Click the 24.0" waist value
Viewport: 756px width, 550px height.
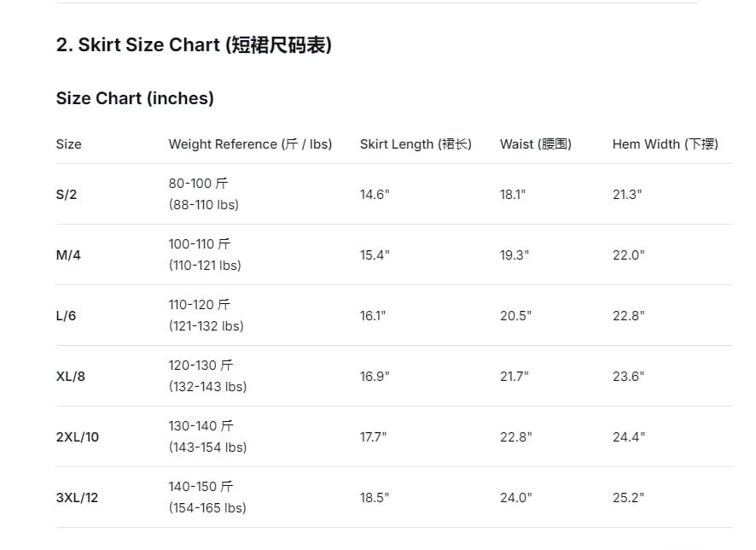point(516,498)
